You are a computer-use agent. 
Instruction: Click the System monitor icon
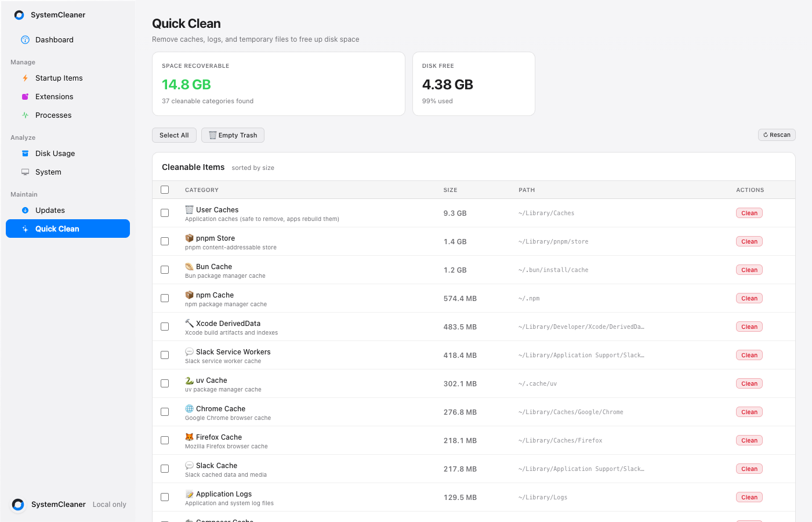click(25, 172)
